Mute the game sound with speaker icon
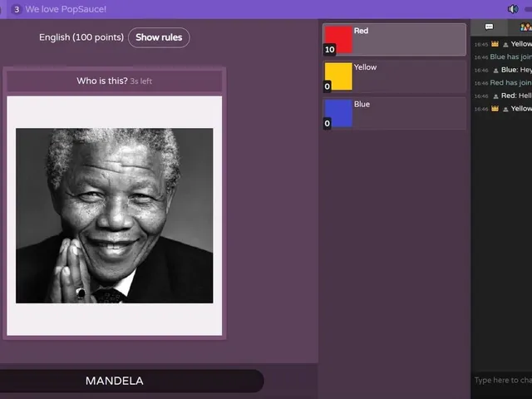This screenshot has width=532, height=399. click(513, 9)
